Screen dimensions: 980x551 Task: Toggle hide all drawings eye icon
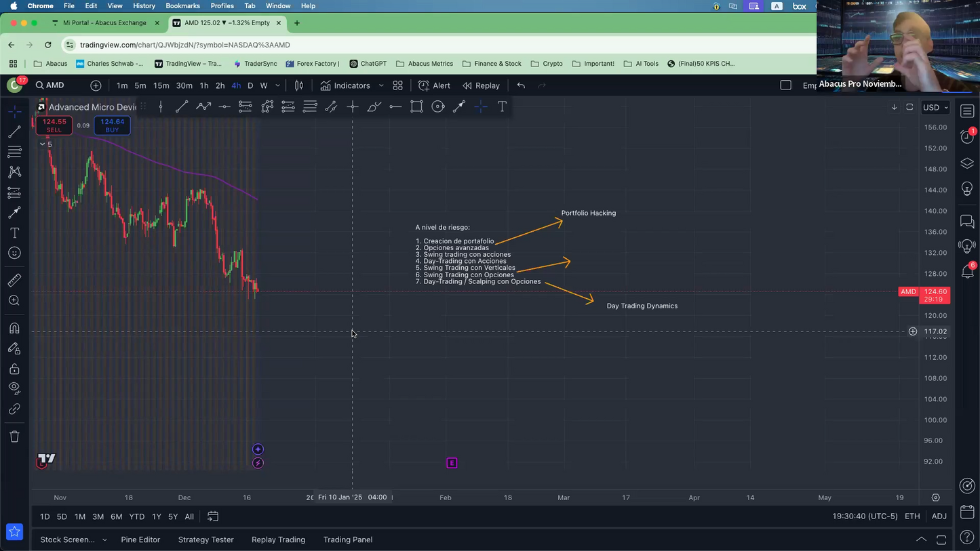14,388
